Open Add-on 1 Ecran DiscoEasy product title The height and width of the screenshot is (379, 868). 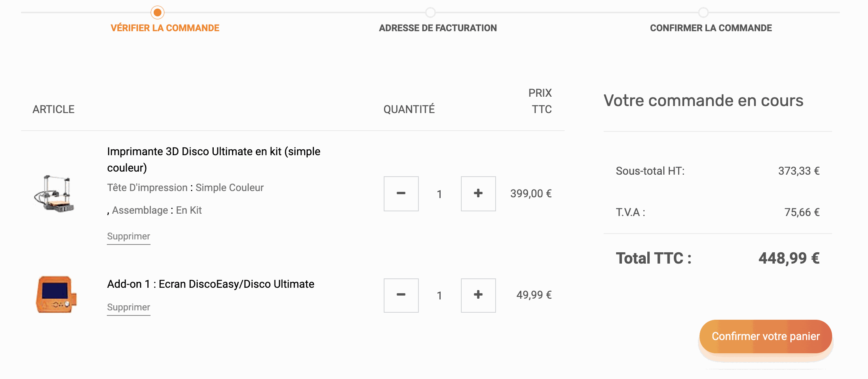[x=211, y=284]
